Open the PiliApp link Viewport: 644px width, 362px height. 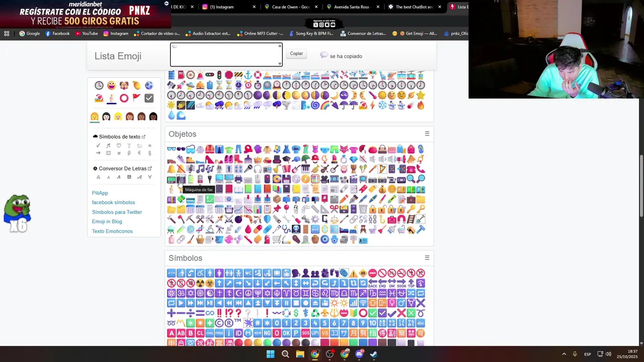coord(100,193)
